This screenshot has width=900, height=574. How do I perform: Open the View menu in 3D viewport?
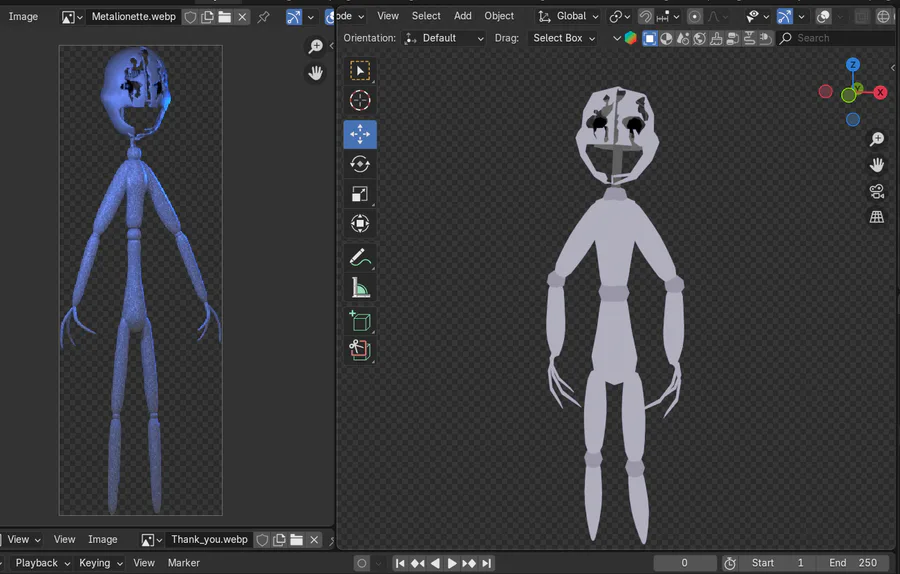click(388, 16)
